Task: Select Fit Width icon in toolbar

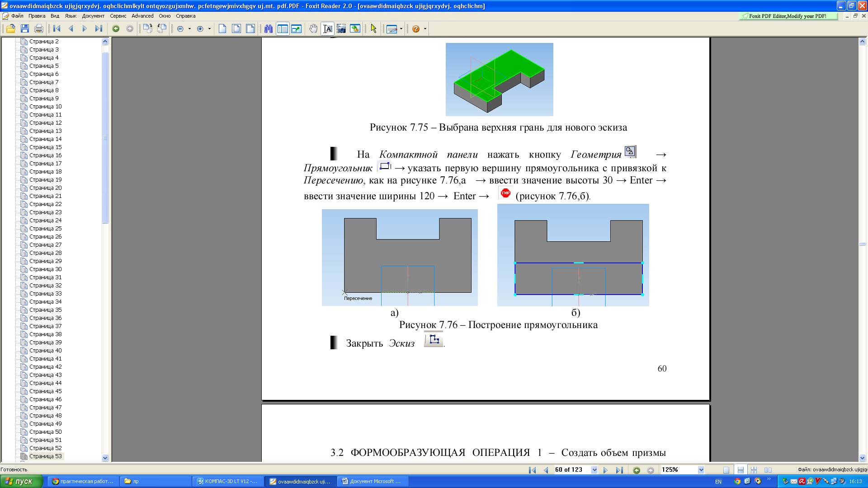Action: [250, 28]
